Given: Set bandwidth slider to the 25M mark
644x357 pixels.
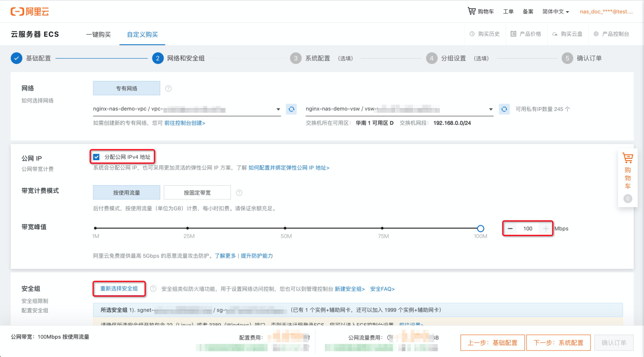Looking at the screenshot, I should point(187,228).
